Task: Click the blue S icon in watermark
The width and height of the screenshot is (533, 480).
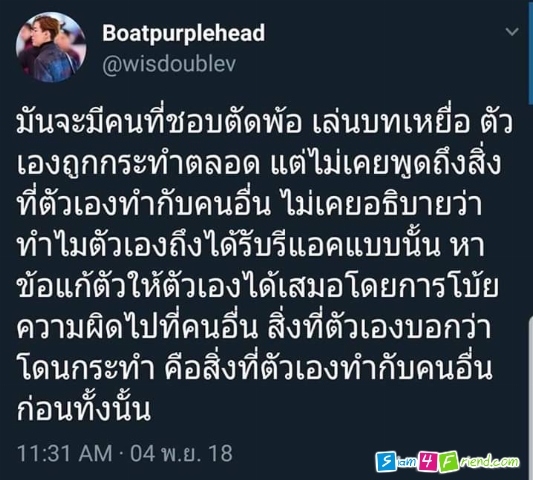Action: 386,462
